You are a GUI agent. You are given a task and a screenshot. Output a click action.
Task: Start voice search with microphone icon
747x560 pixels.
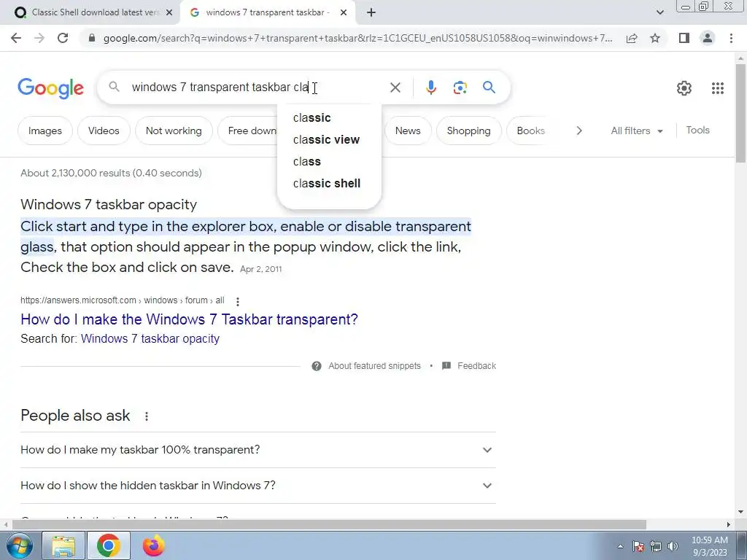[x=430, y=87]
